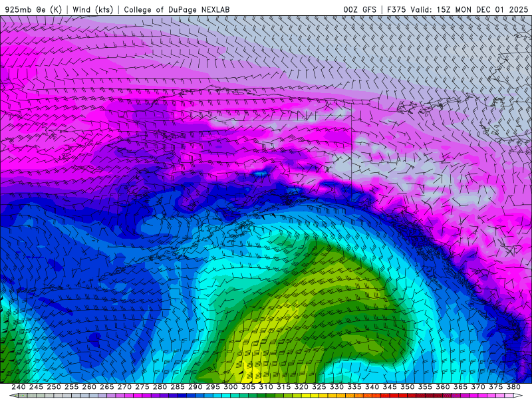This screenshot has width=532, height=399.
Task: Click the 340 color scale label
Action: [x=372, y=387]
